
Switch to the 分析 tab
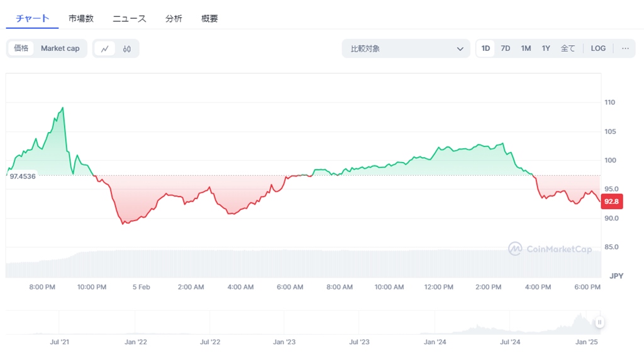(x=174, y=18)
